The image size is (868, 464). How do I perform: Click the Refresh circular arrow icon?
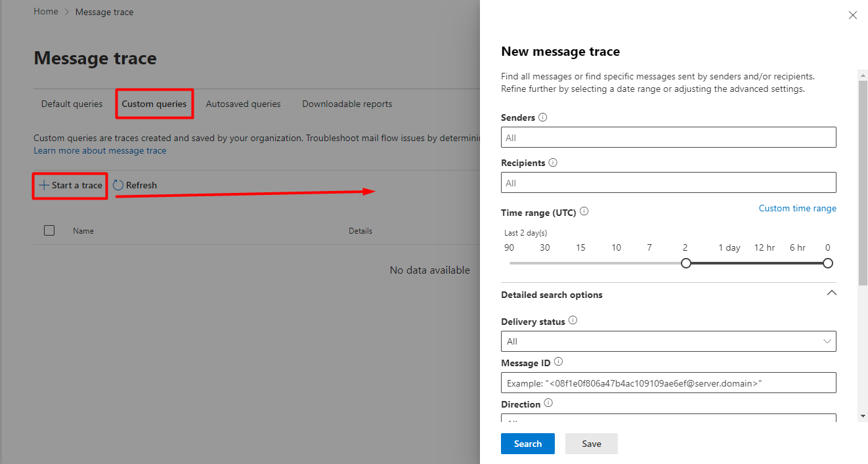click(118, 185)
